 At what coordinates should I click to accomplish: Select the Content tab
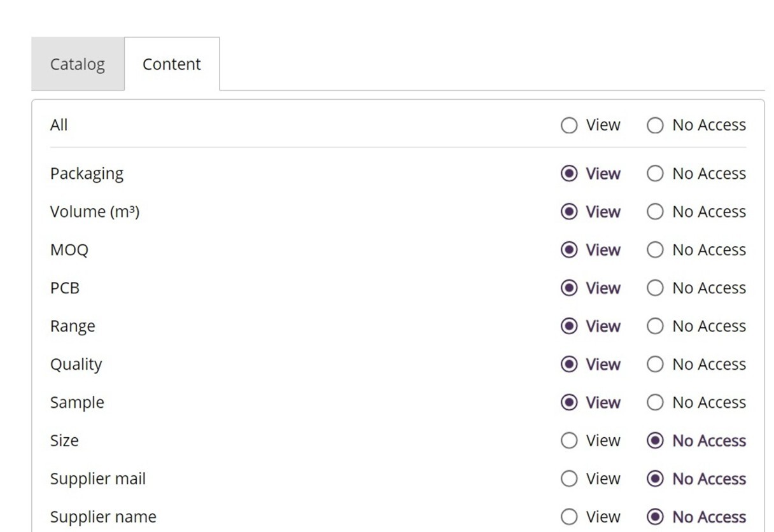171,64
